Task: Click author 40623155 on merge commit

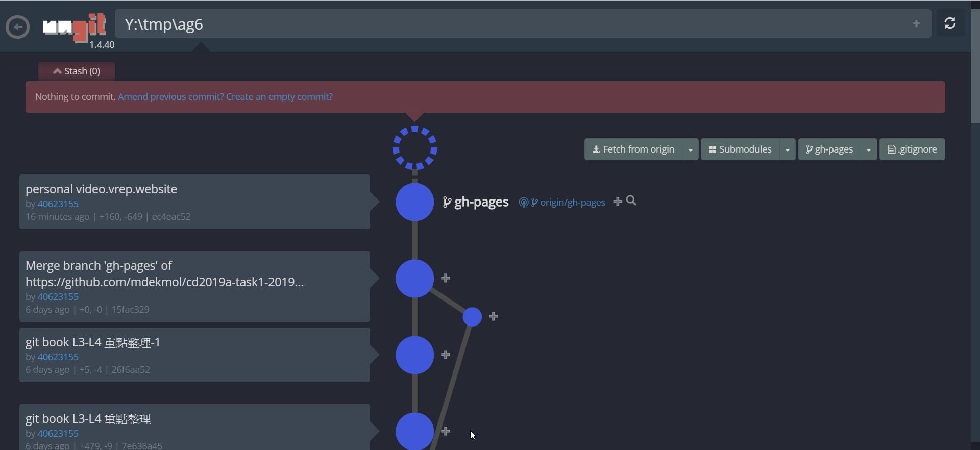Action: click(x=58, y=296)
